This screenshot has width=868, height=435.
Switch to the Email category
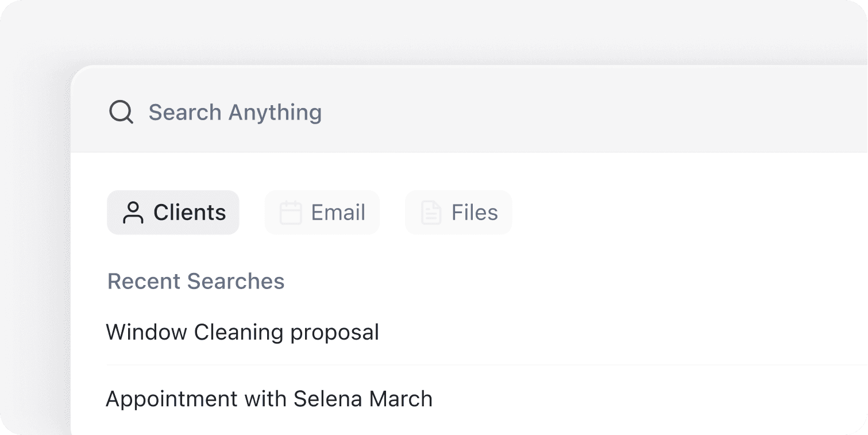[x=322, y=212]
